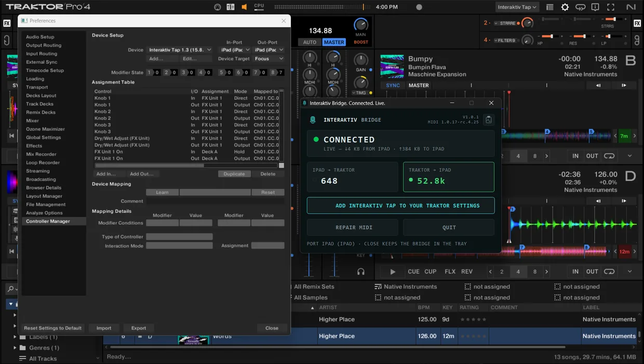Open Device Target Focus dropdown
Image resolution: width=644 pixels, height=364 pixels.
click(268, 59)
